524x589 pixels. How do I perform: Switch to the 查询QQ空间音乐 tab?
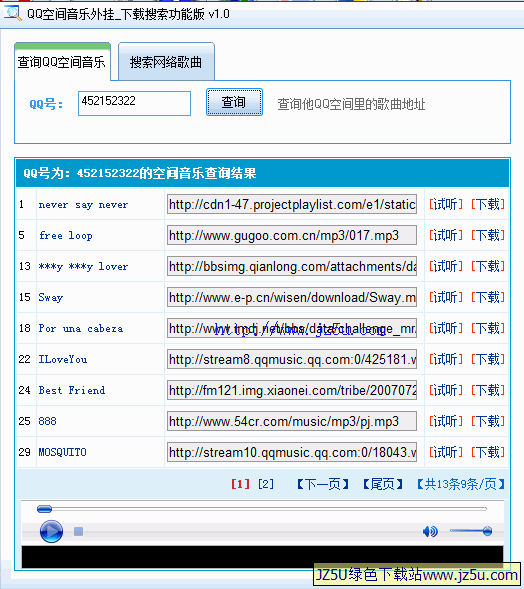point(62,62)
